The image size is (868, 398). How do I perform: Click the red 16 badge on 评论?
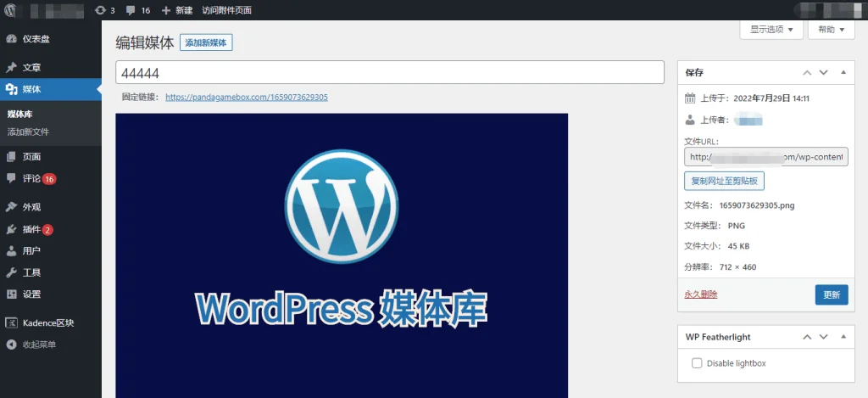pyautogui.click(x=49, y=179)
